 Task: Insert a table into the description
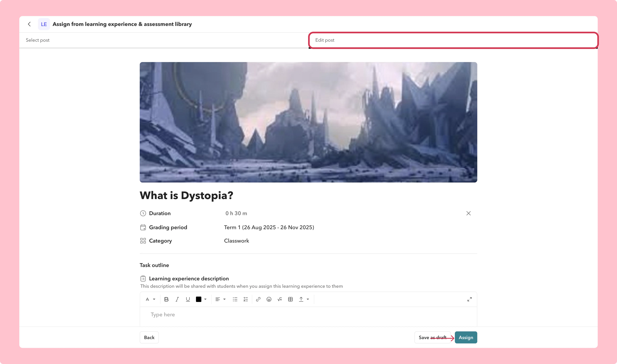[x=290, y=299]
